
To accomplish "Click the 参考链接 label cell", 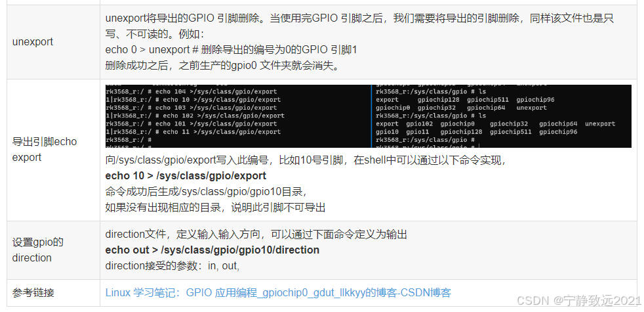I will [53, 293].
